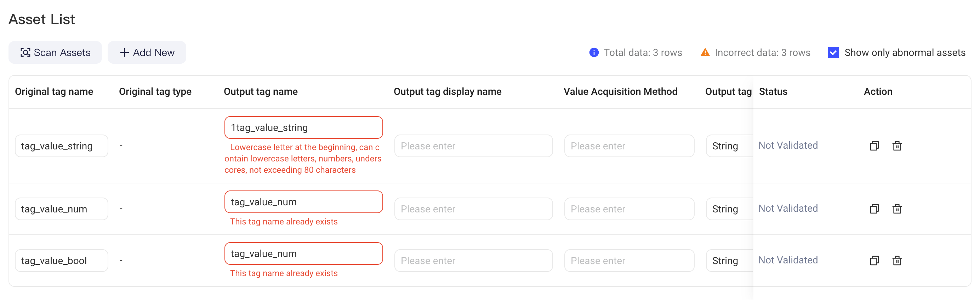The width and height of the screenshot is (980, 308).
Task: Click the Status column header
Action: [773, 92]
